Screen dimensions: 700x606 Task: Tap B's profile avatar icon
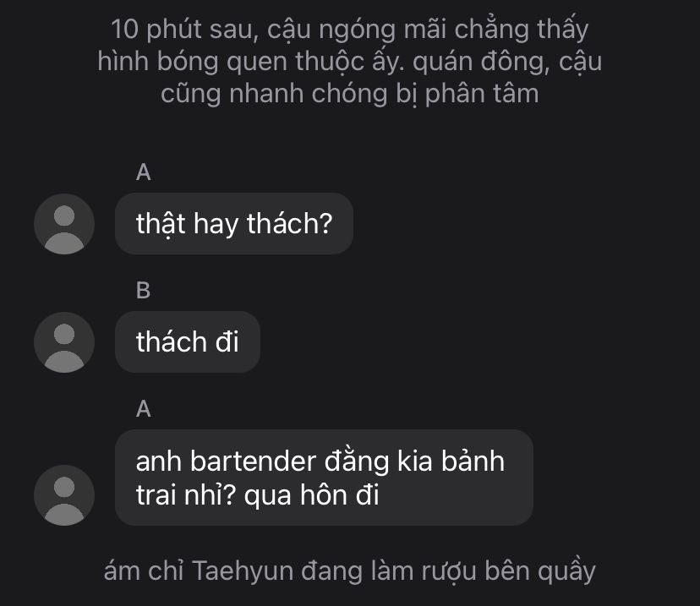click(x=64, y=342)
